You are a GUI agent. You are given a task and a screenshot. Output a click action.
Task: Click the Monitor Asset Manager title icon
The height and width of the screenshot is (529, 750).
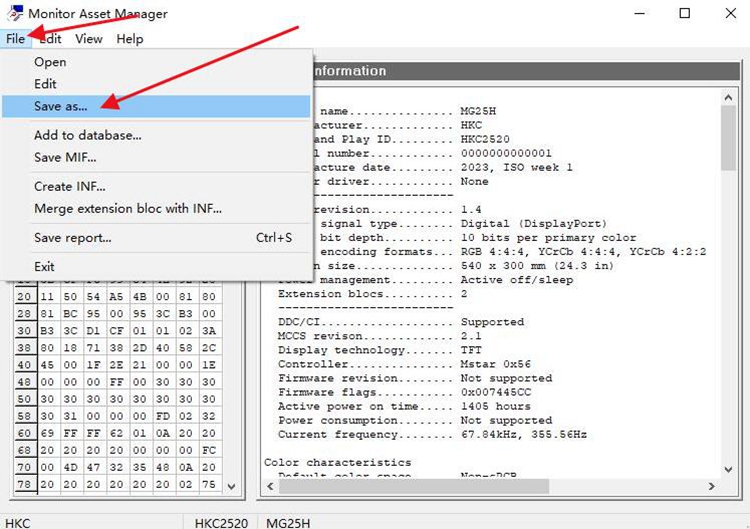[x=13, y=14]
